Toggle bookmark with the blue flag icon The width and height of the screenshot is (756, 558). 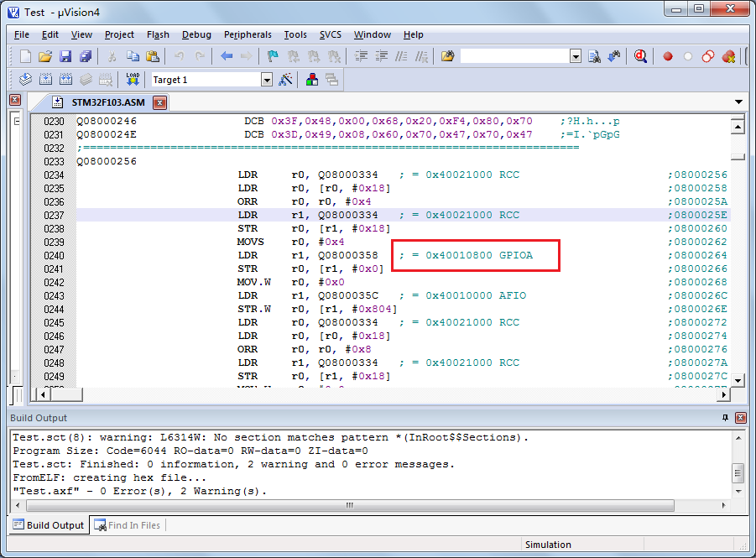point(273,56)
